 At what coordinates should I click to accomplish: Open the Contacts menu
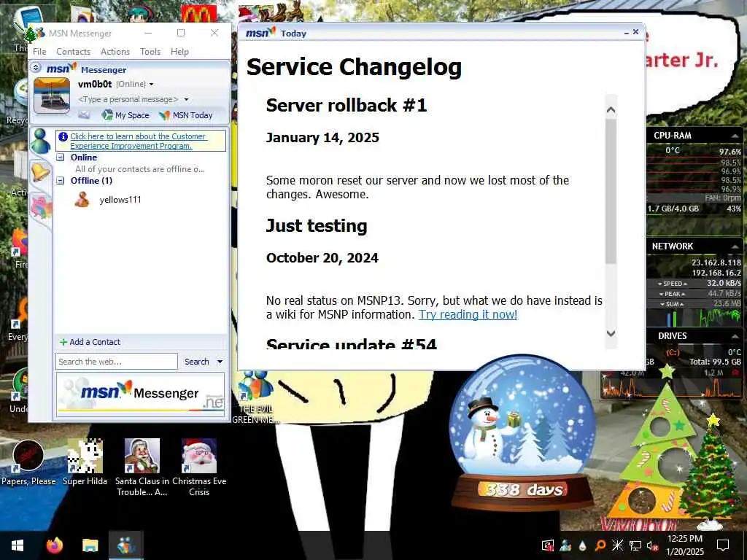74,52
